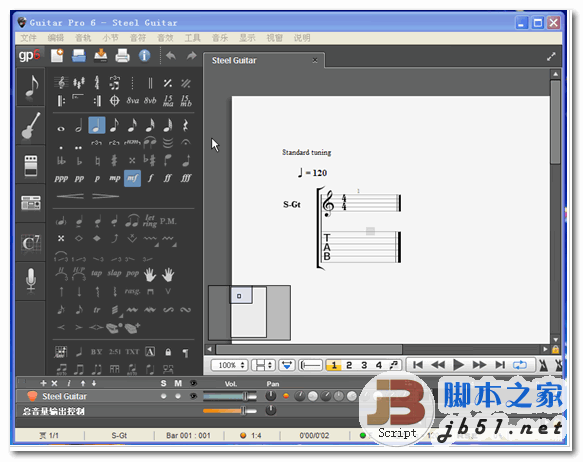
Task: Select voice 1
Action: point(334,365)
